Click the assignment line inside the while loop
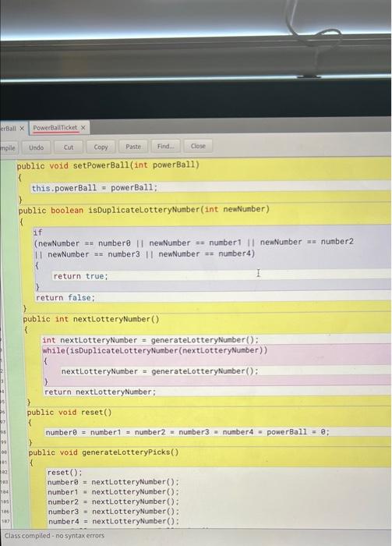This screenshot has height=546, width=392. [x=160, y=371]
